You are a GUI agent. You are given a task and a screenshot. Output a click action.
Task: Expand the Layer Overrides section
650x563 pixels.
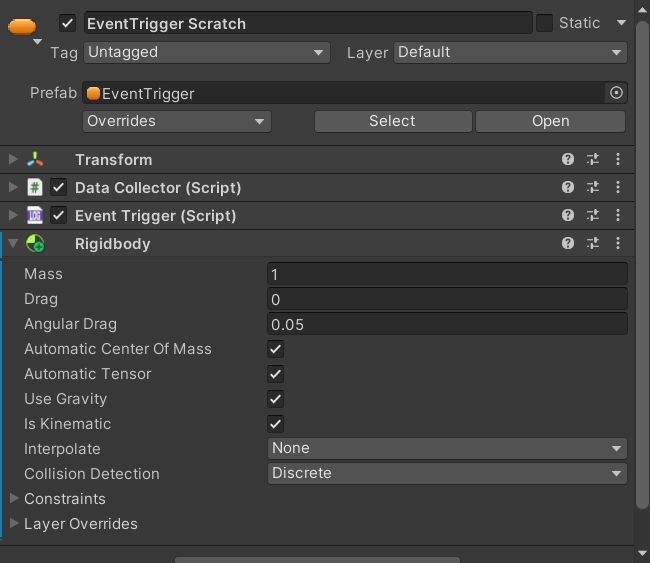pos(14,523)
